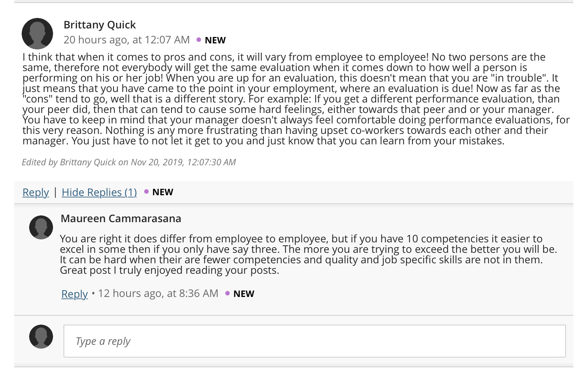Click the avatar beside the reply box
588x371 pixels.
41,337
